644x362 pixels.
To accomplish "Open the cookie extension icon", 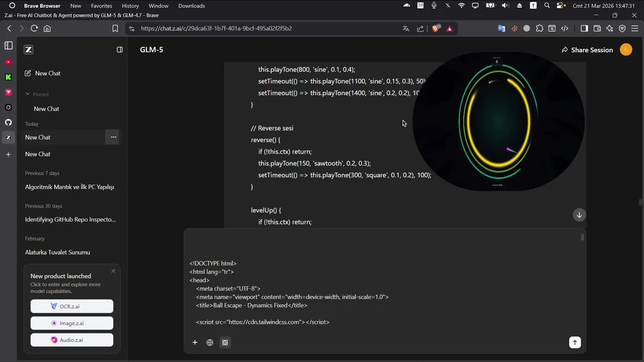I will click(514, 29).
